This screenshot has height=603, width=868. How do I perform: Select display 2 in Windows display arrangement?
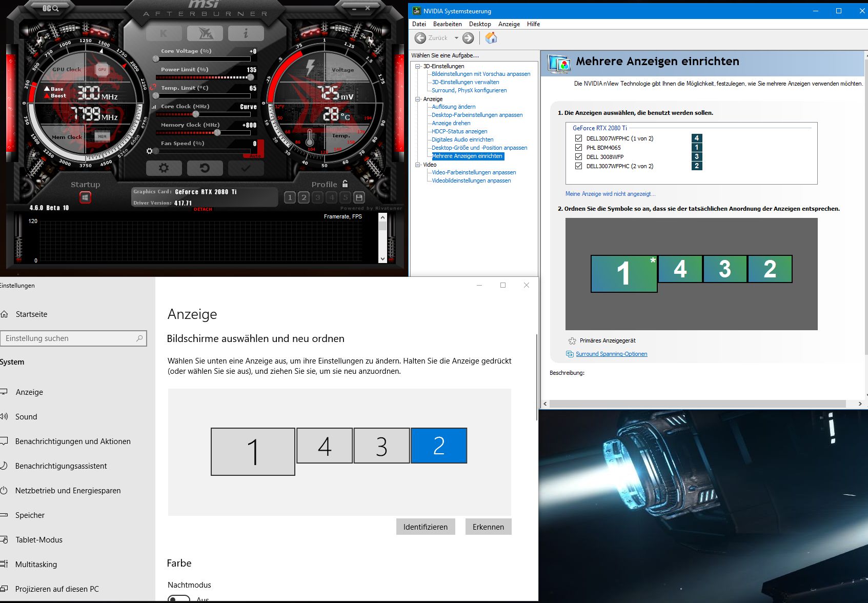click(438, 446)
